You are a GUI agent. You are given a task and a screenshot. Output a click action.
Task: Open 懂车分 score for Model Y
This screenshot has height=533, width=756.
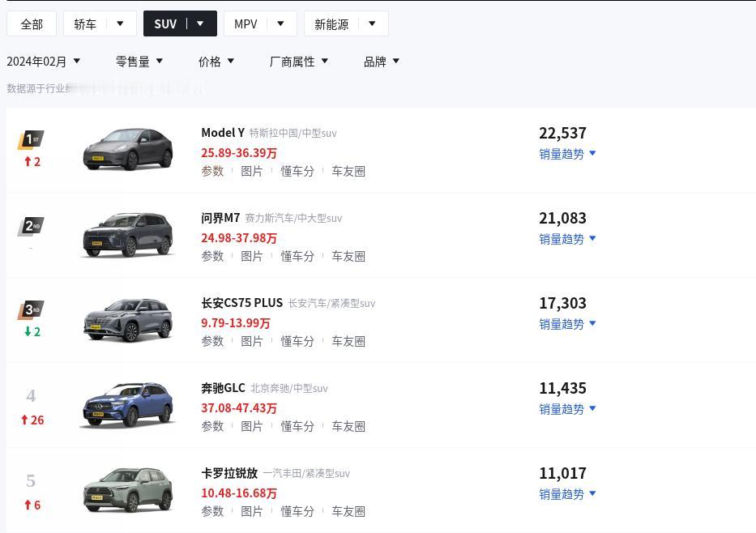[297, 171]
